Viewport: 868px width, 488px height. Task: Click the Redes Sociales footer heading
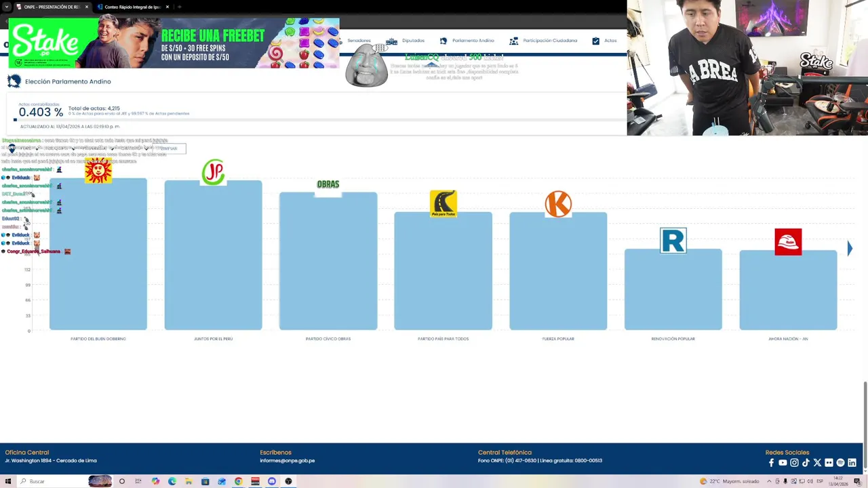coord(787,452)
